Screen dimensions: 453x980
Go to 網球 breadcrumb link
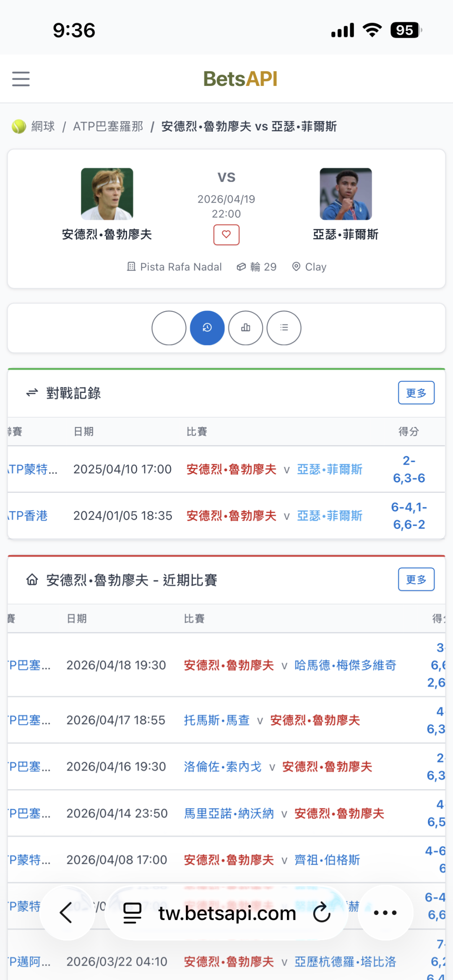tap(43, 126)
